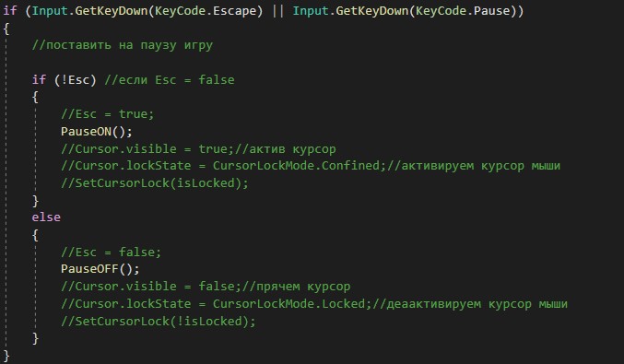624x364 pixels.
Task: Click the else keyword
Action: (x=46, y=217)
